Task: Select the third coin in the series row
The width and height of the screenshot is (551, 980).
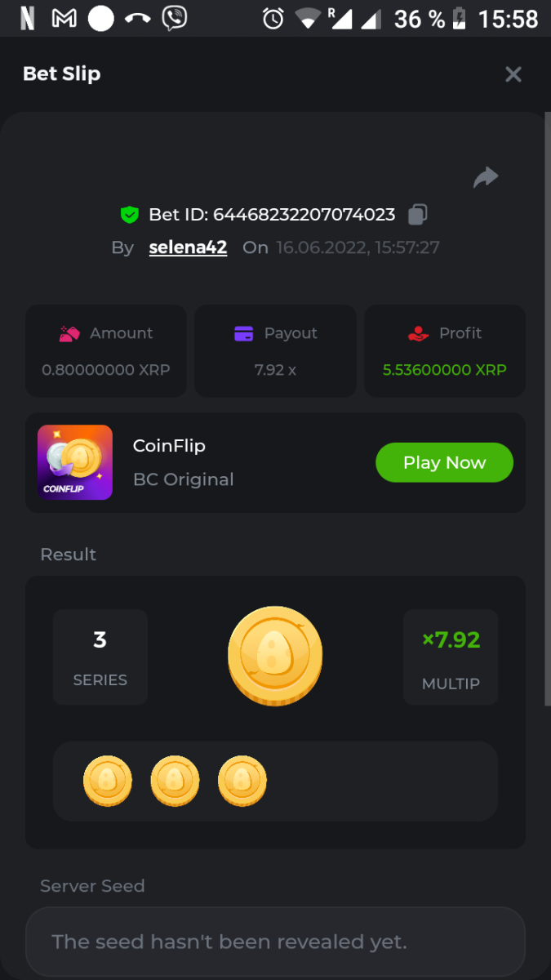Action: pyautogui.click(x=242, y=782)
